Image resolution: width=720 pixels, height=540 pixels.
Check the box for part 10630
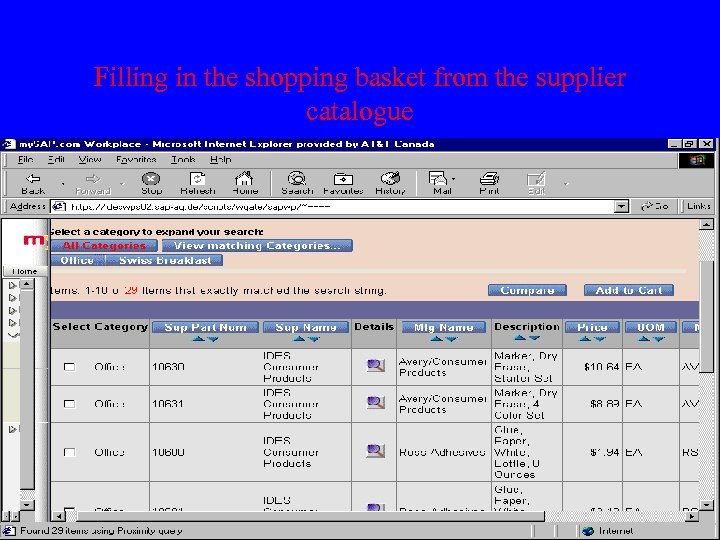(x=69, y=367)
